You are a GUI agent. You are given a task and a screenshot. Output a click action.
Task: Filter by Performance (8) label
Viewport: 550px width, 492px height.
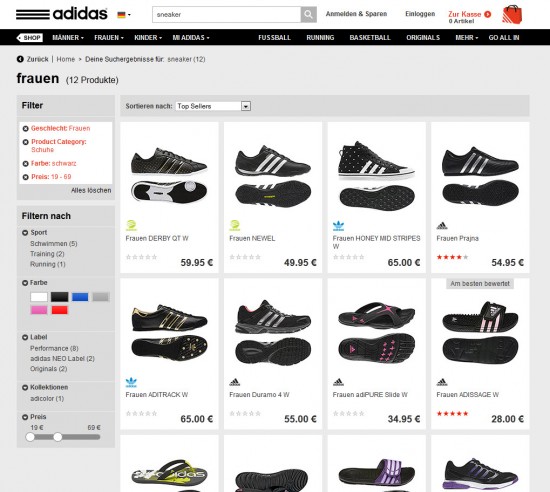click(54, 348)
